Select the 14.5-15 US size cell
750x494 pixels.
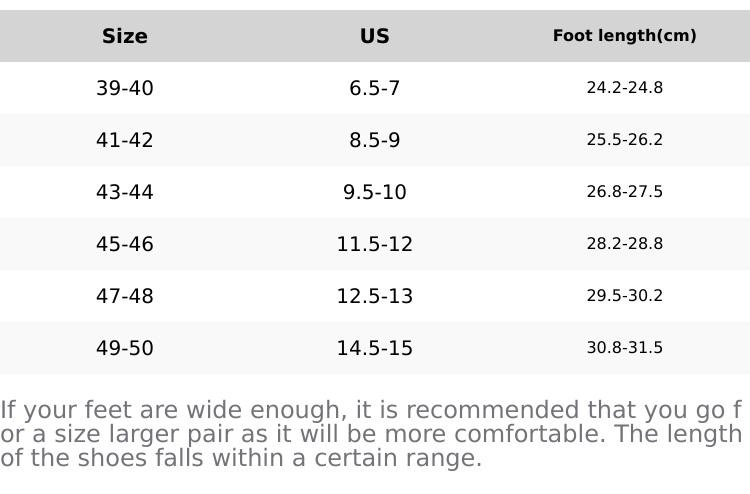click(x=374, y=348)
